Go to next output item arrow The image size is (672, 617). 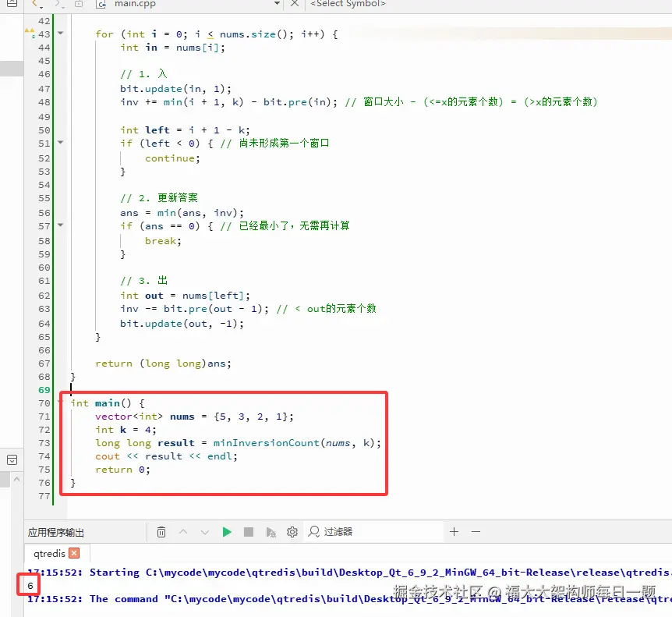pos(205,532)
